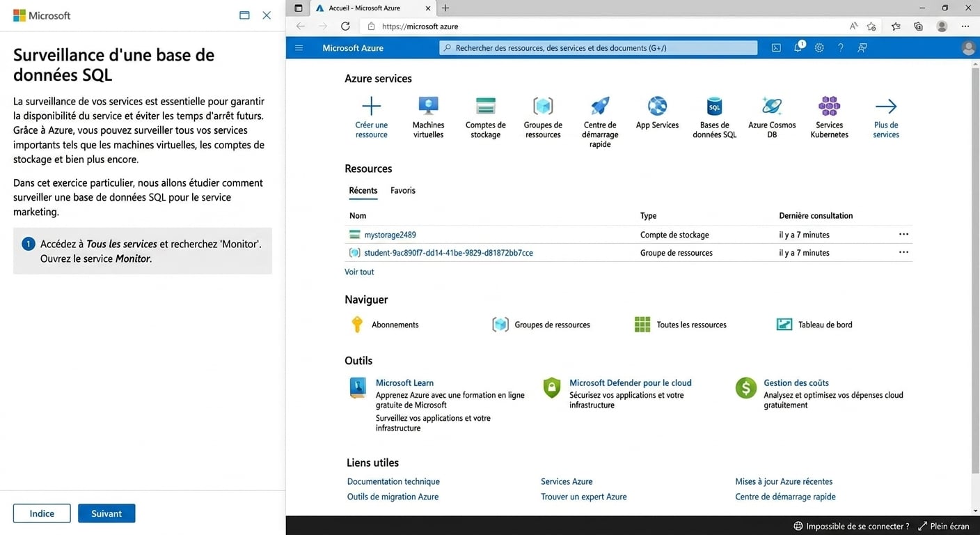Click the Type column header

pyautogui.click(x=648, y=216)
